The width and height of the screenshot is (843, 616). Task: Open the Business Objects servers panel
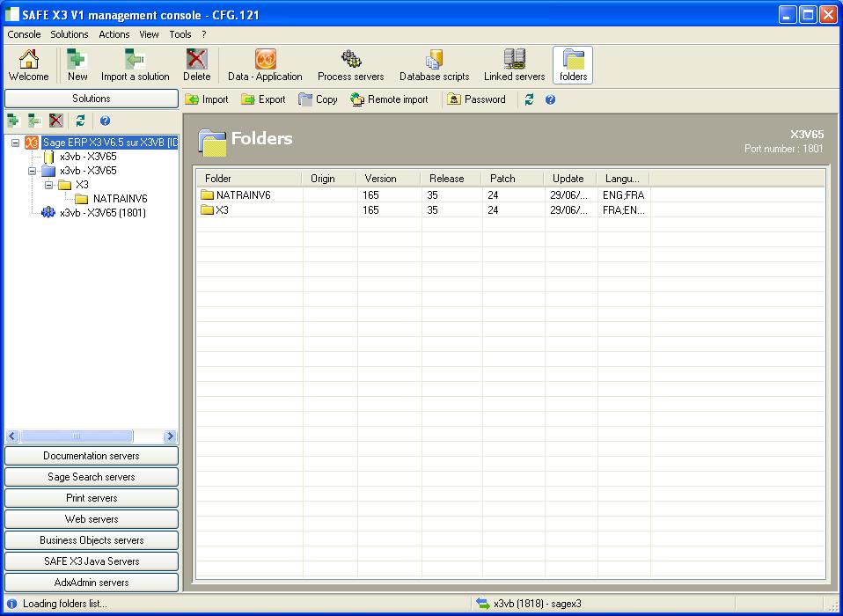(x=92, y=540)
